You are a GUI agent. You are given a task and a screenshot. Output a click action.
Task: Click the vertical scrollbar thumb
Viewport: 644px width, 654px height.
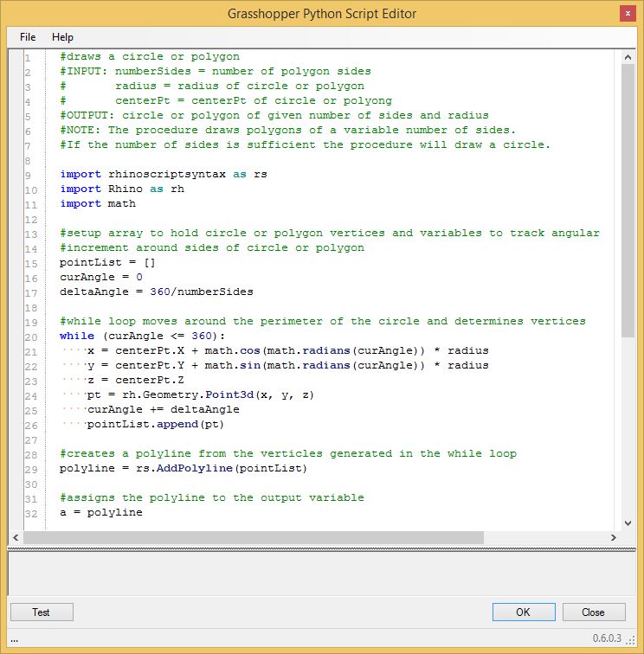point(628,200)
